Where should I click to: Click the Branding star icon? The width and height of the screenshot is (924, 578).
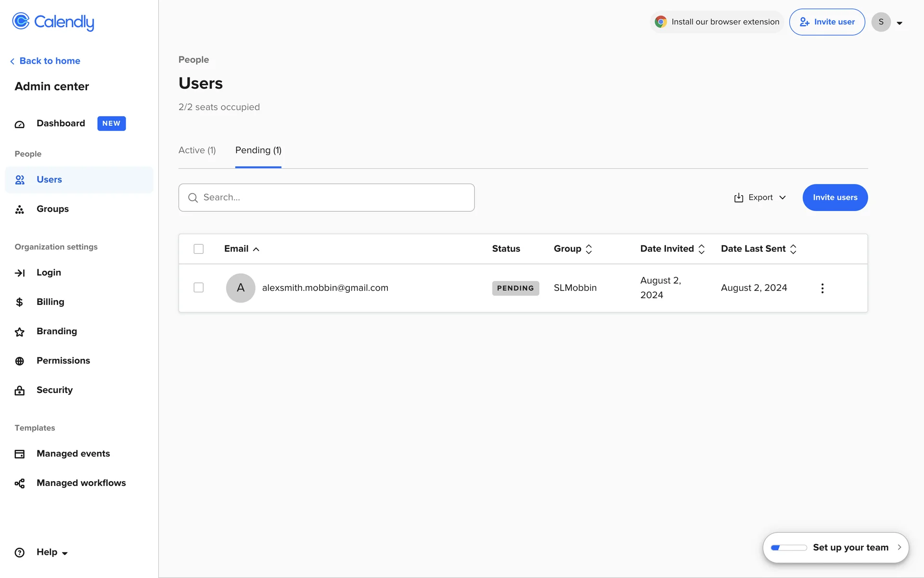click(20, 332)
